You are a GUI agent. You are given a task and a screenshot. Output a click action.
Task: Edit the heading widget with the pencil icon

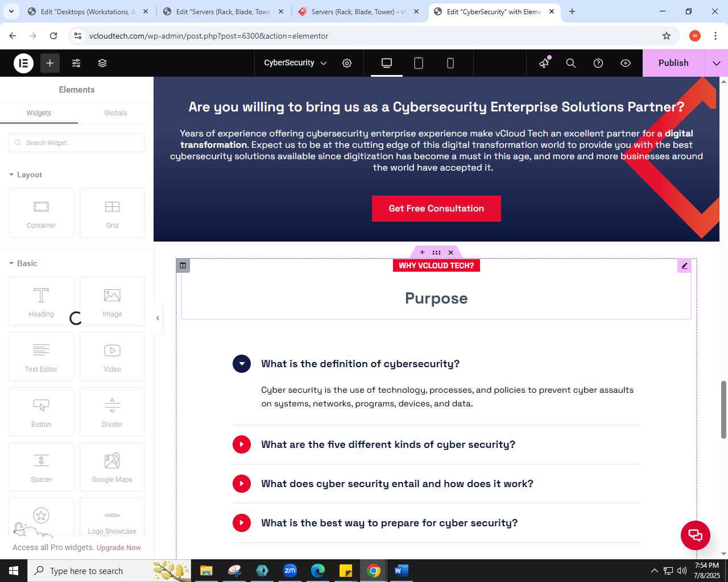tap(684, 265)
